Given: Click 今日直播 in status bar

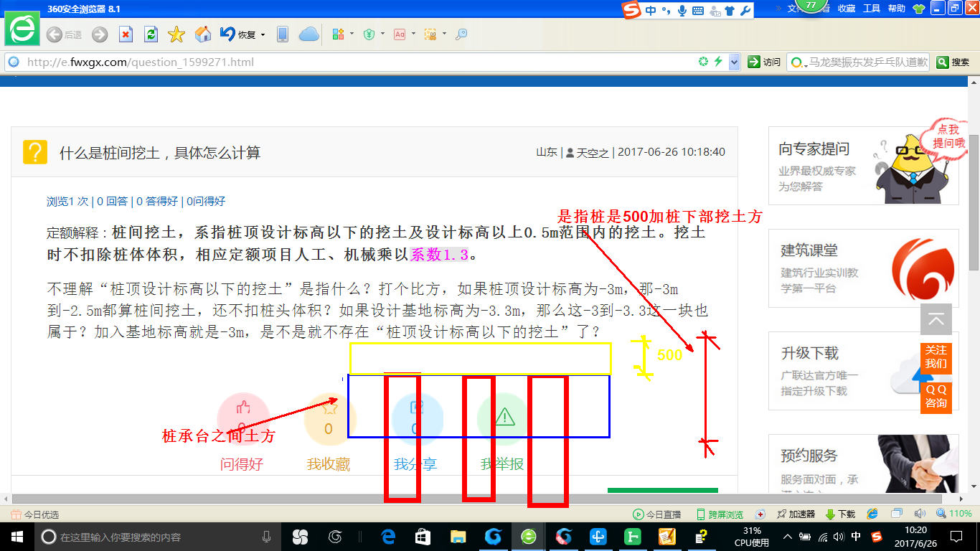Looking at the screenshot, I should [x=656, y=514].
